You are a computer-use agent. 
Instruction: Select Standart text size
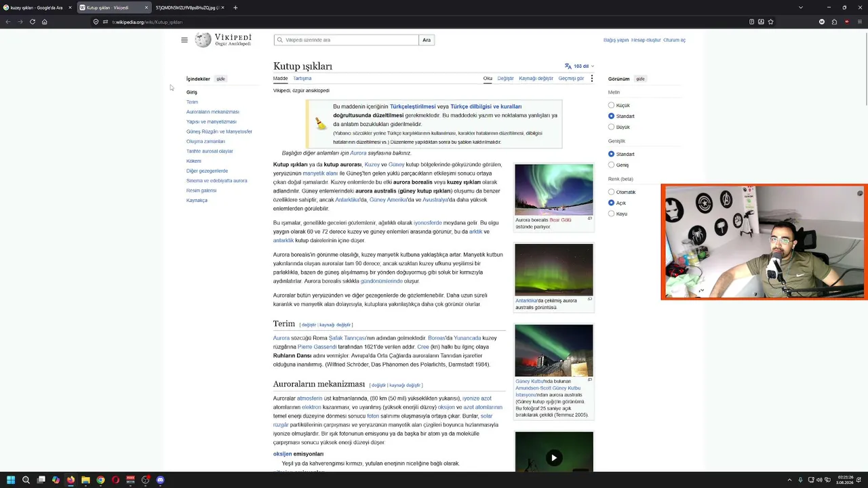pos(611,116)
